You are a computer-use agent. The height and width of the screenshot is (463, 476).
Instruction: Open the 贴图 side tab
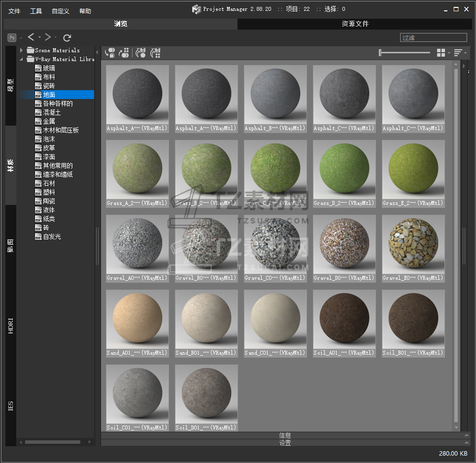(x=10, y=246)
